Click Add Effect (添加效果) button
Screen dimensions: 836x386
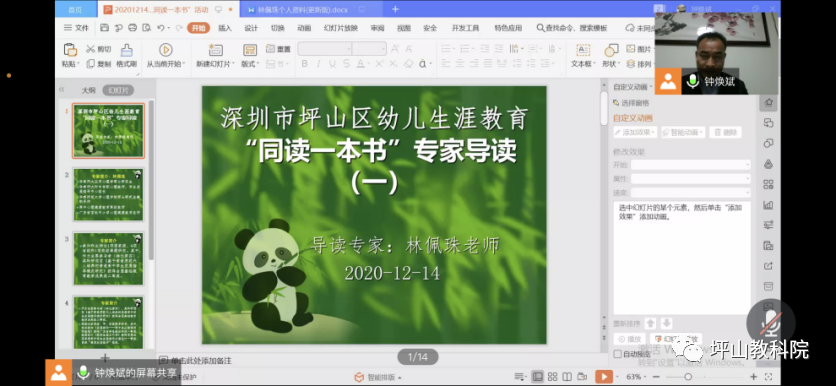coord(634,132)
